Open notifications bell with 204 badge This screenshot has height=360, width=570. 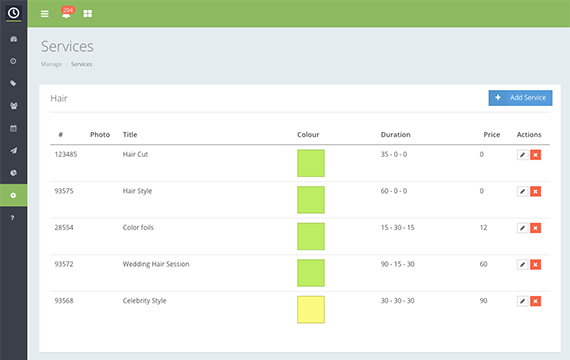tap(67, 12)
